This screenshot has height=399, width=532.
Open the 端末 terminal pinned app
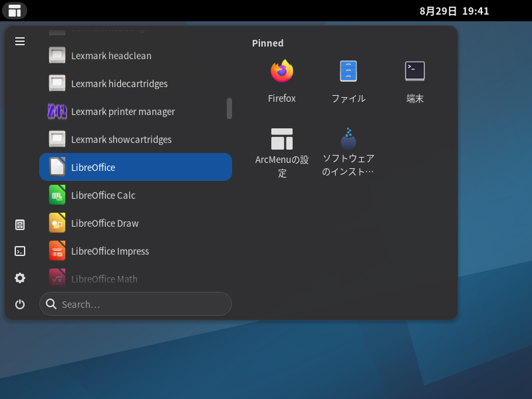[x=414, y=82]
